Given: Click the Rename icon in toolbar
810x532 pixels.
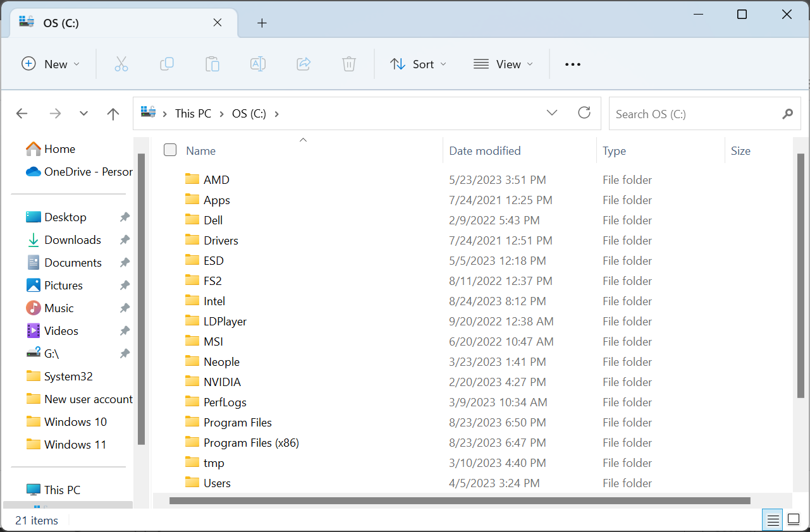Looking at the screenshot, I should point(258,64).
